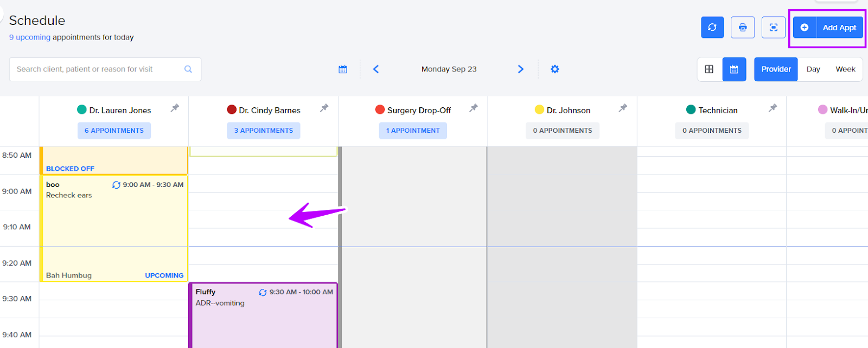Open the scan/fullscreen icon button
This screenshot has width=868, height=348.
click(x=774, y=27)
